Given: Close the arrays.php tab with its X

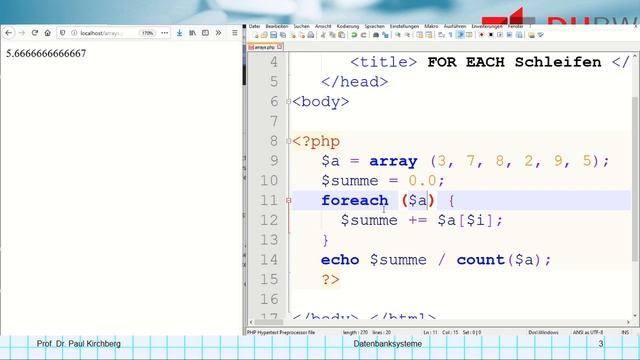Looking at the screenshot, I should tap(280, 47).
